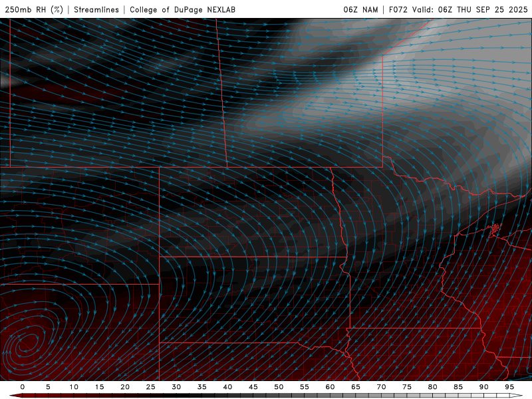Click the '75' value on the color scale

click(407, 387)
